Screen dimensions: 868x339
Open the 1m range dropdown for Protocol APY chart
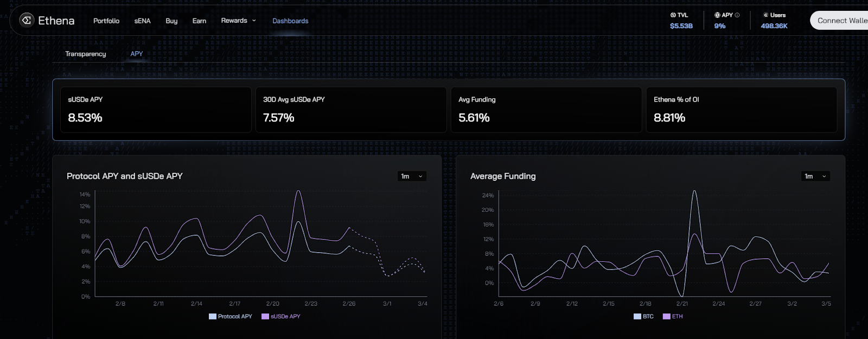[412, 176]
